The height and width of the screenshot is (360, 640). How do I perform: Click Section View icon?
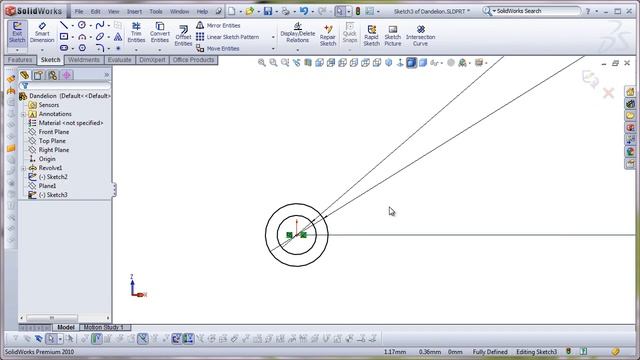coord(308,62)
